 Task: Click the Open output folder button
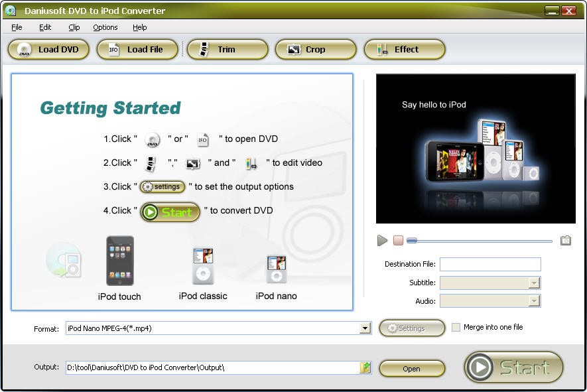click(x=412, y=369)
